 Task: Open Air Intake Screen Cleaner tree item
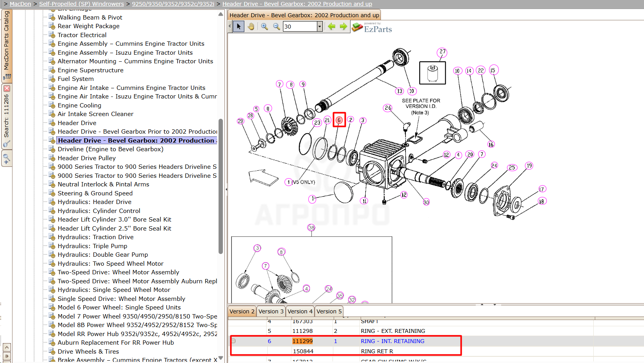click(96, 114)
